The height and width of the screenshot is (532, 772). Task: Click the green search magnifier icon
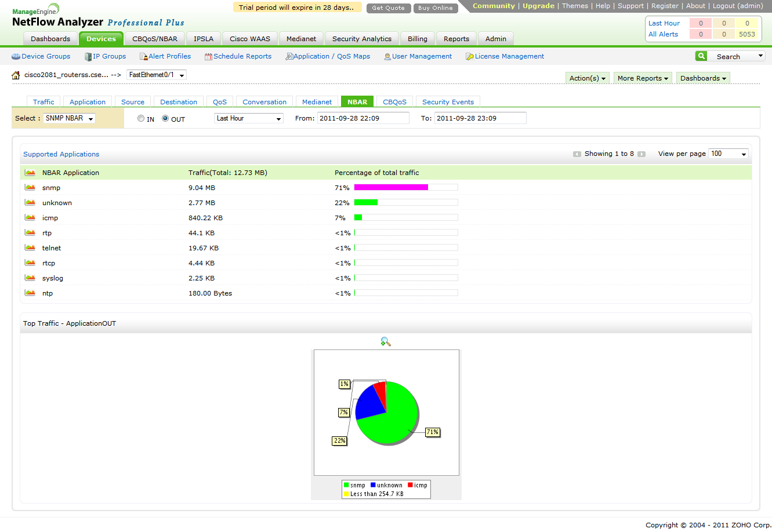coord(701,56)
